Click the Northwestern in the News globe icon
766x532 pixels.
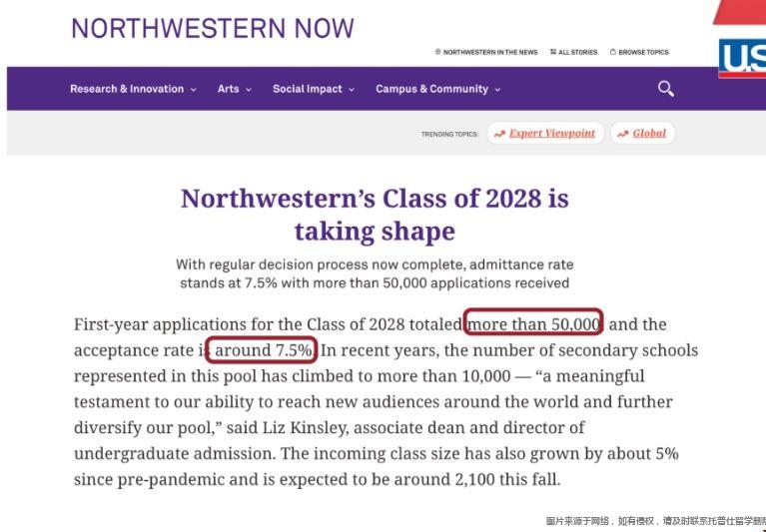437,52
